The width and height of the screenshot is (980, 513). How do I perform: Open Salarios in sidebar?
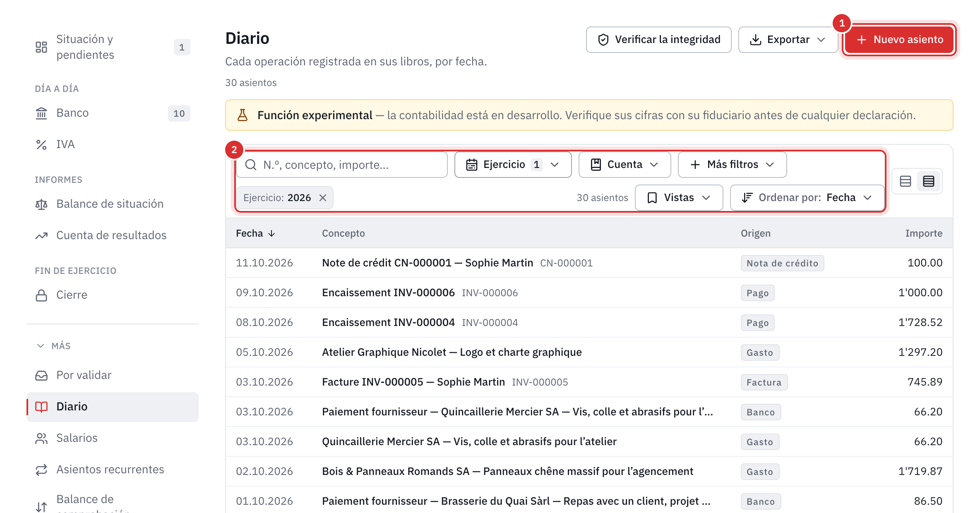pyautogui.click(x=113, y=438)
